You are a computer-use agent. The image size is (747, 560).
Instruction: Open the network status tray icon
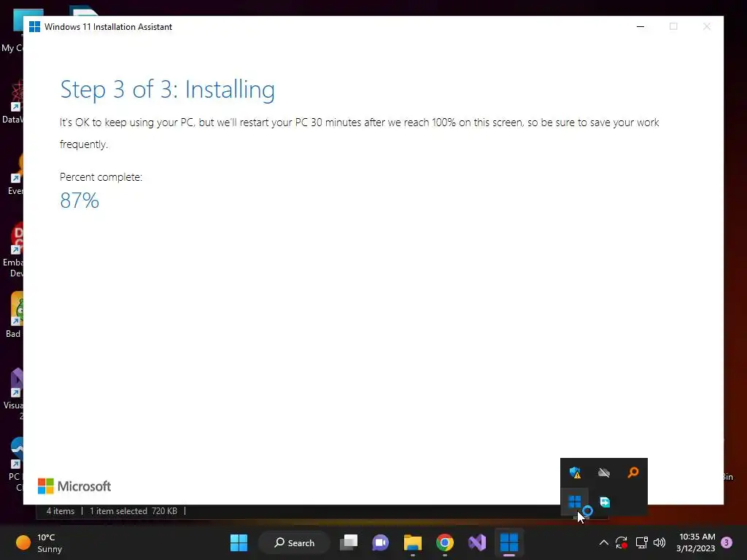(641, 542)
